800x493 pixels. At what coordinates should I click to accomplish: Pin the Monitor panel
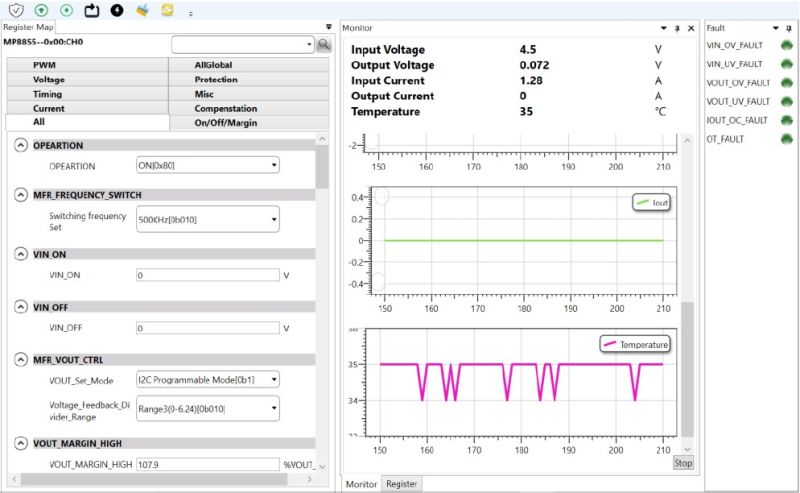pyautogui.click(x=678, y=29)
